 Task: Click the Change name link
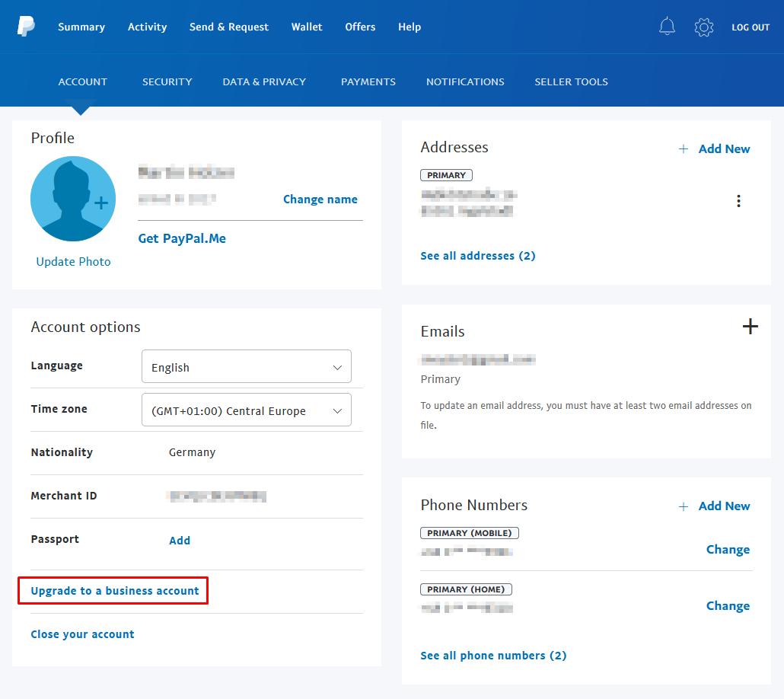320,199
